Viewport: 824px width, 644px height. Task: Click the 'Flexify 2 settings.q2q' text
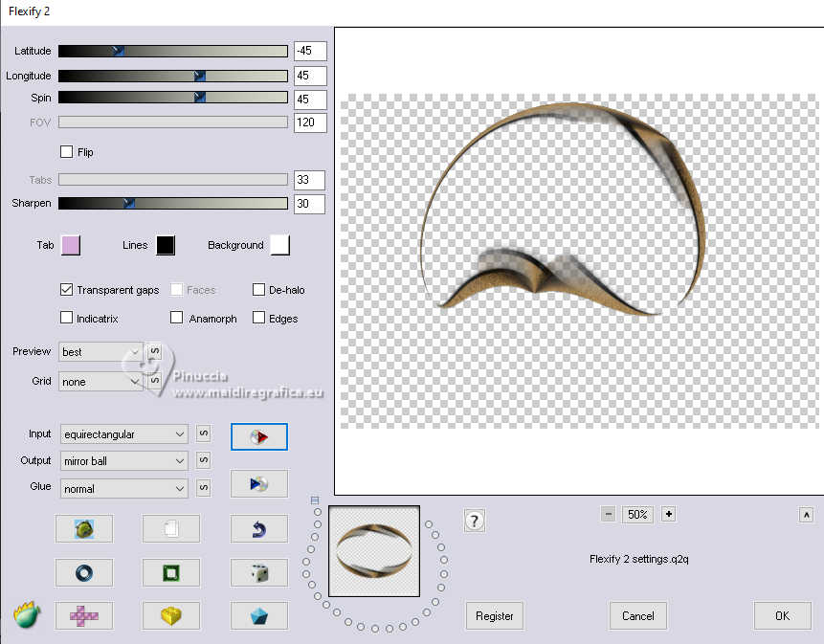coord(638,559)
